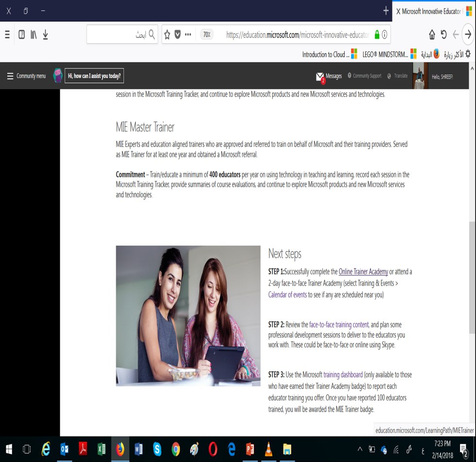
Task: Expand the الأكثر زيارة most-visited folder
Action: (457, 54)
